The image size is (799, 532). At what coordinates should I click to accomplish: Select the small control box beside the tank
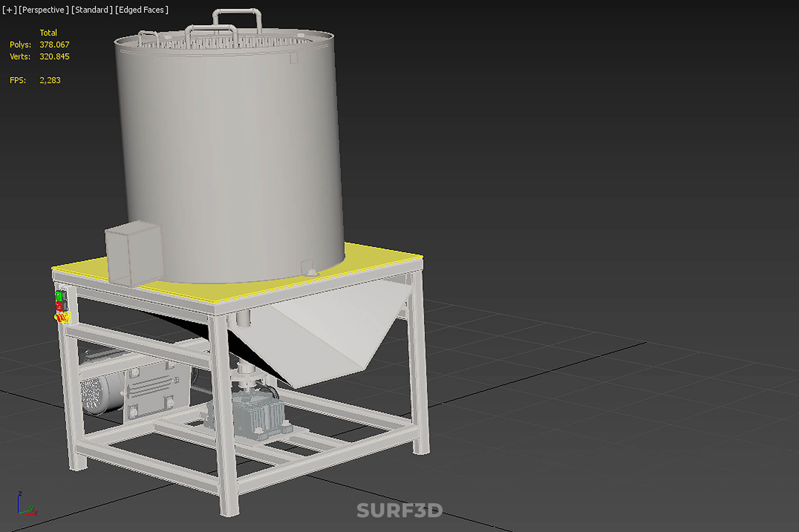pyautogui.click(x=134, y=254)
